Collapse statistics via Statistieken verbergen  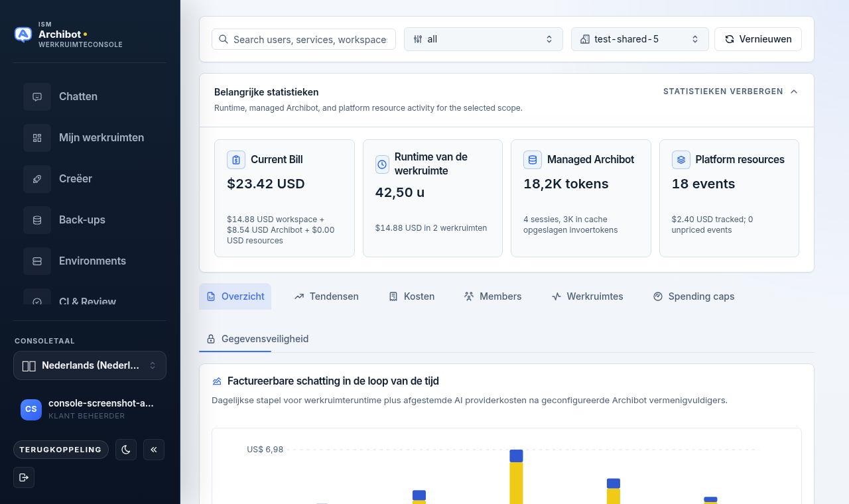click(730, 92)
